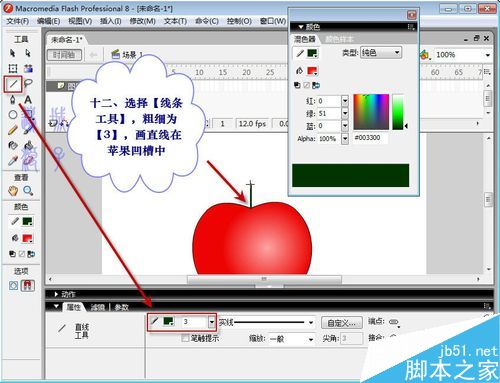Select the Paint Bucket tool

(x=28, y=145)
